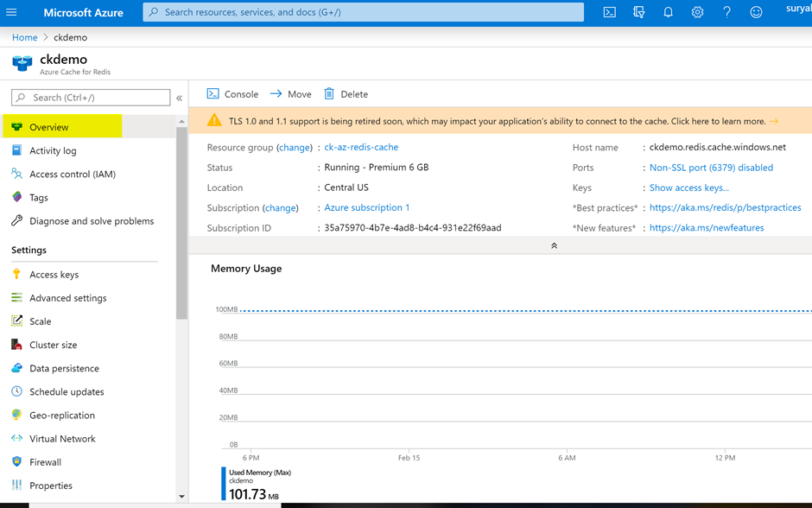Open the Azure subscription 1 link
This screenshot has height=508, width=812.
pyautogui.click(x=366, y=207)
